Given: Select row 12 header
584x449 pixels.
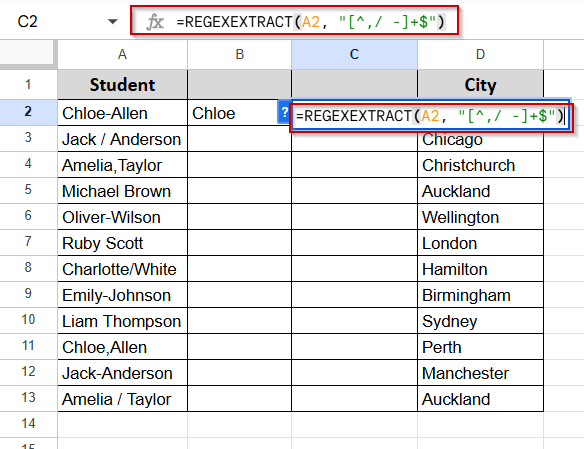Looking at the screenshot, I should 28,372.
